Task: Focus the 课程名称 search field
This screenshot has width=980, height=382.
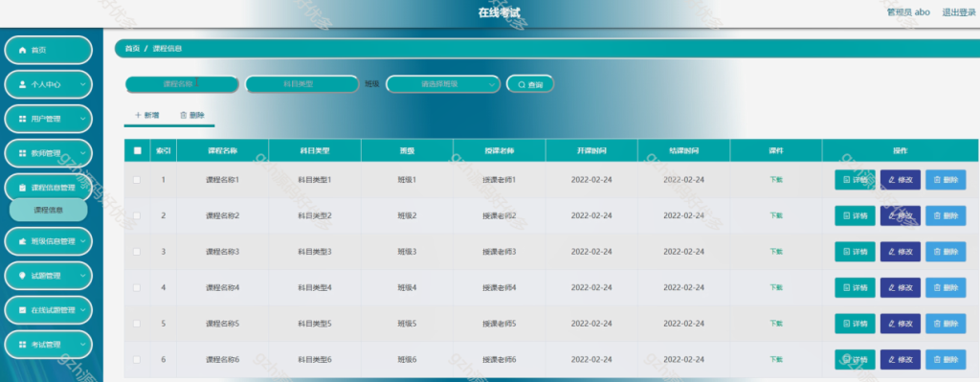Action: [182, 84]
